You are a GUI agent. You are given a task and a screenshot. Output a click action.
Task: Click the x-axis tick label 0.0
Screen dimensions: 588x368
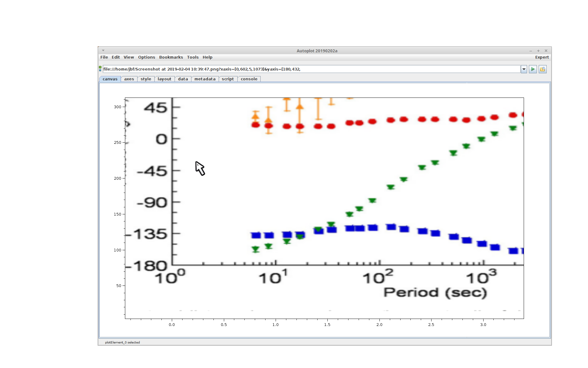coord(172,325)
